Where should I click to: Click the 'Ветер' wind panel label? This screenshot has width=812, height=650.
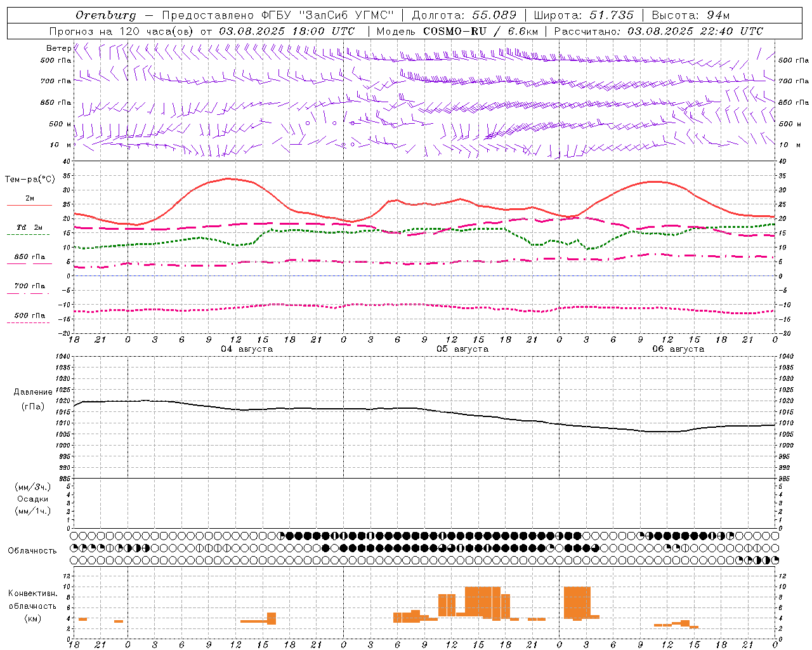pos(58,48)
